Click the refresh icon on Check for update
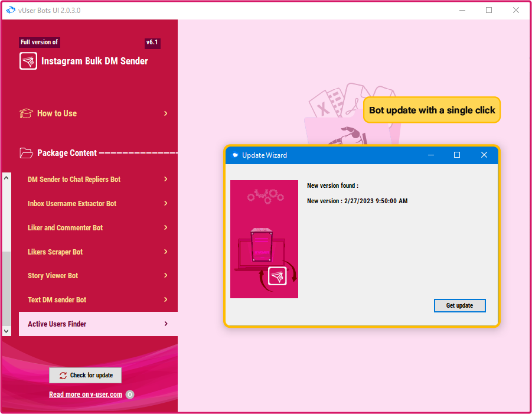Viewport: 532px width, 414px height. coord(63,375)
